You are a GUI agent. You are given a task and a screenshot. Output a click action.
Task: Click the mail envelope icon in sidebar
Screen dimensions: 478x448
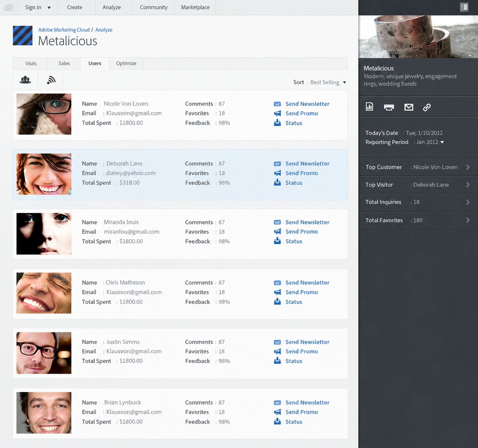(x=409, y=107)
